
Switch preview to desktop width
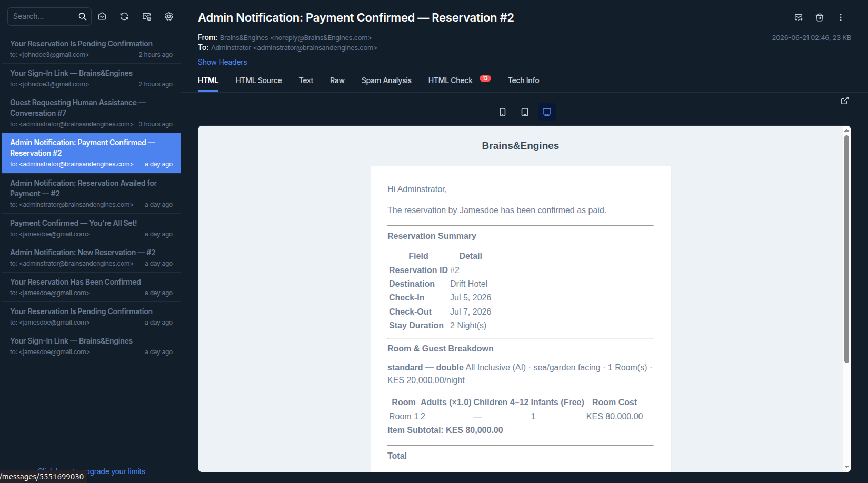click(x=547, y=112)
